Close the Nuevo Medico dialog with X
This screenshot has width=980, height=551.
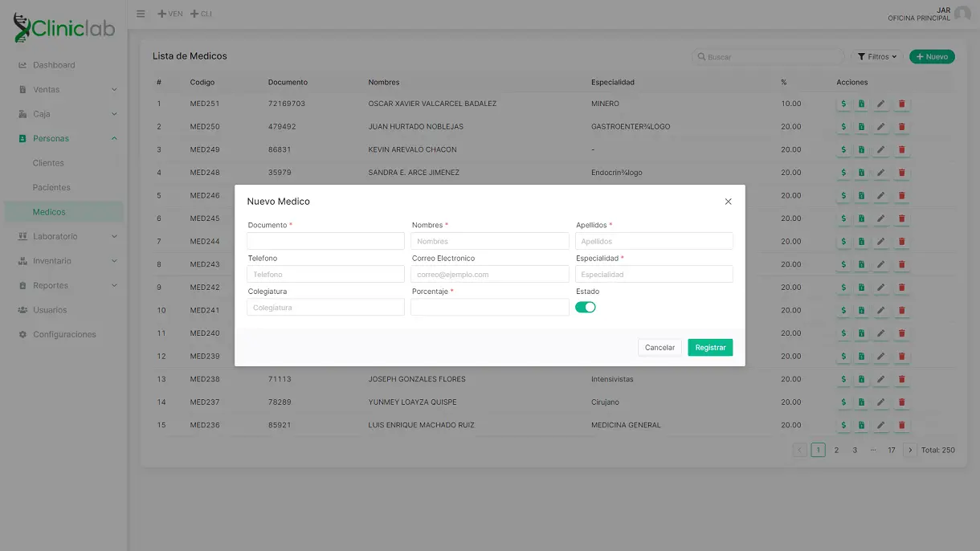point(728,202)
